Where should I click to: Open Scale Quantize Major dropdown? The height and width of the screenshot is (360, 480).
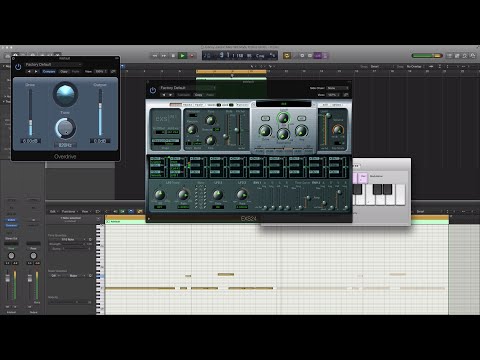click(75, 276)
